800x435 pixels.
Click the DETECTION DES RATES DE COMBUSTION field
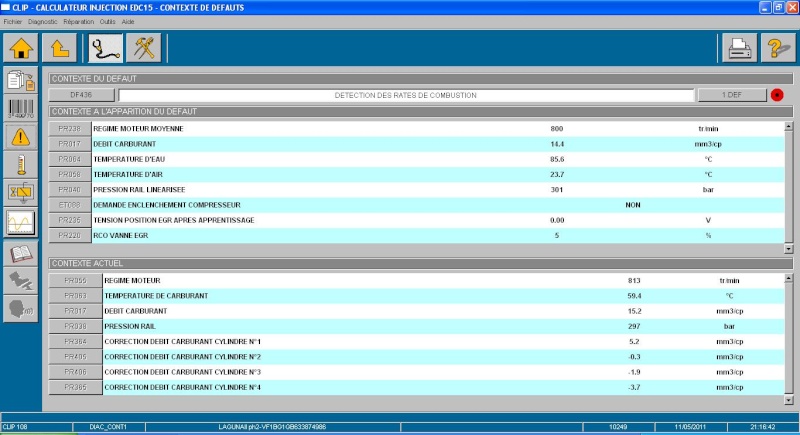click(x=406, y=95)
